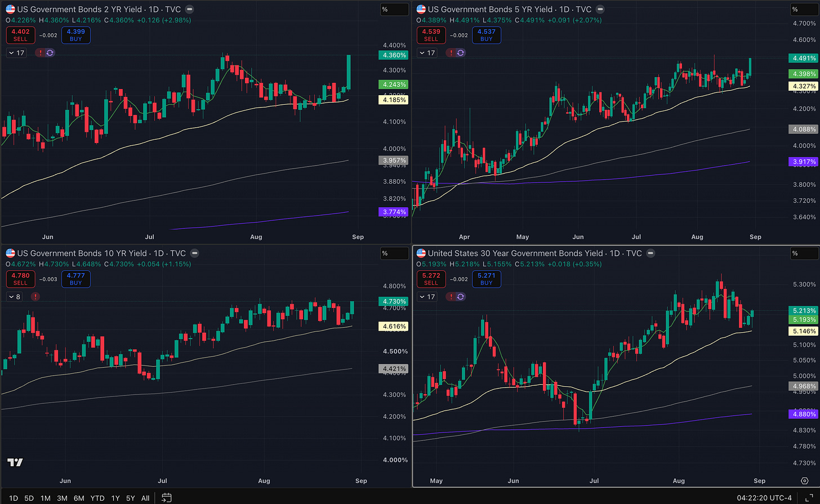Click the US flag icon on 30 Year chart

point(421,253)
